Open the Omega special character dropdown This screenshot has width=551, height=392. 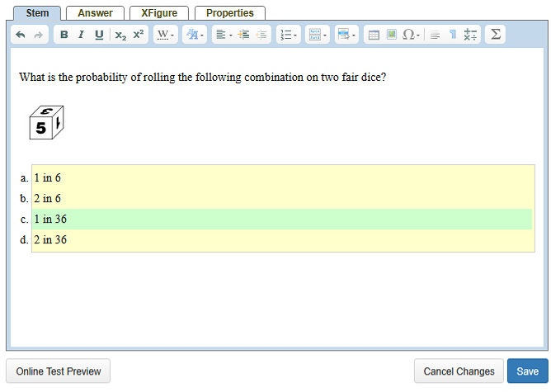411,35
